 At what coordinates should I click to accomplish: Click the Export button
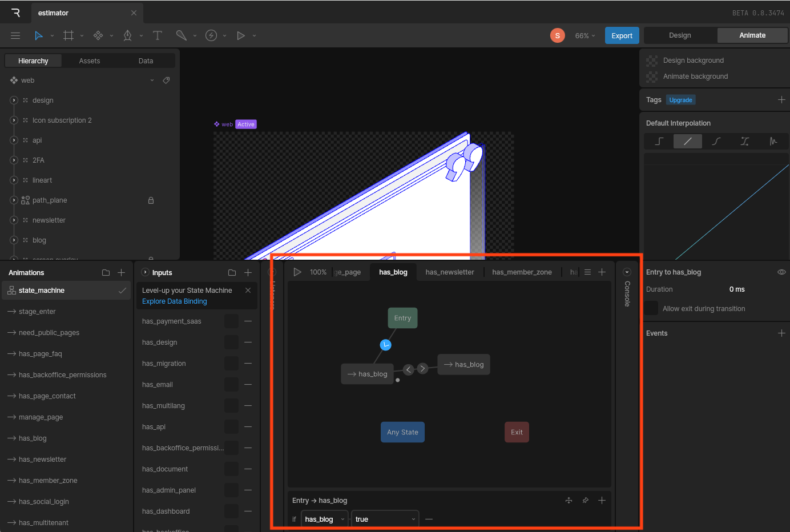click(x=622, y=35)
